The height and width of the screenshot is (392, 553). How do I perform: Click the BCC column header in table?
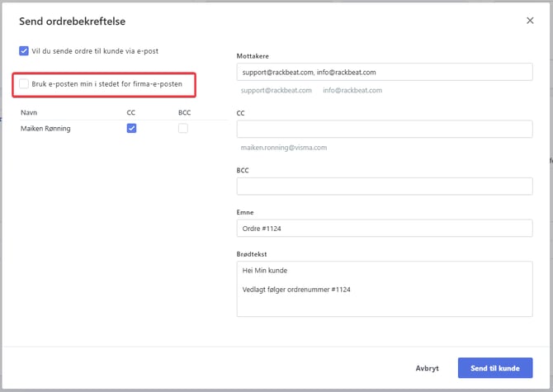(184, 112)
